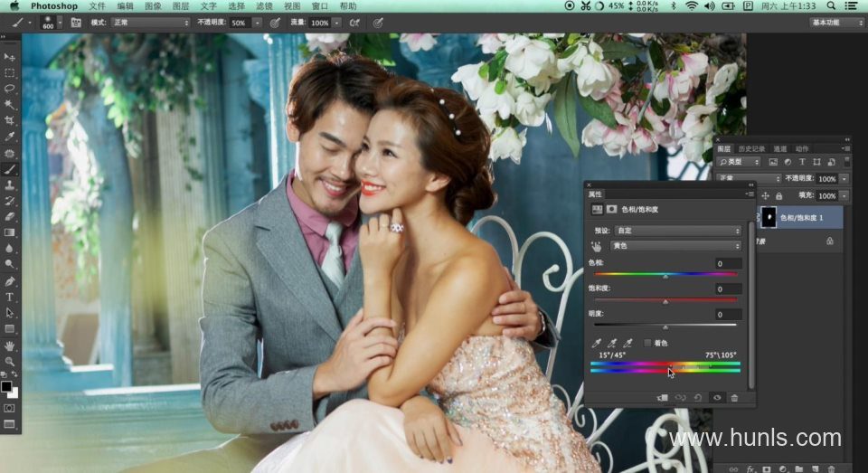This screenshot has width=868, height=473.
Task: Toggle adjustment layer visibility eye in Properties
Action: pyautogui.click(x=717, y=398)
